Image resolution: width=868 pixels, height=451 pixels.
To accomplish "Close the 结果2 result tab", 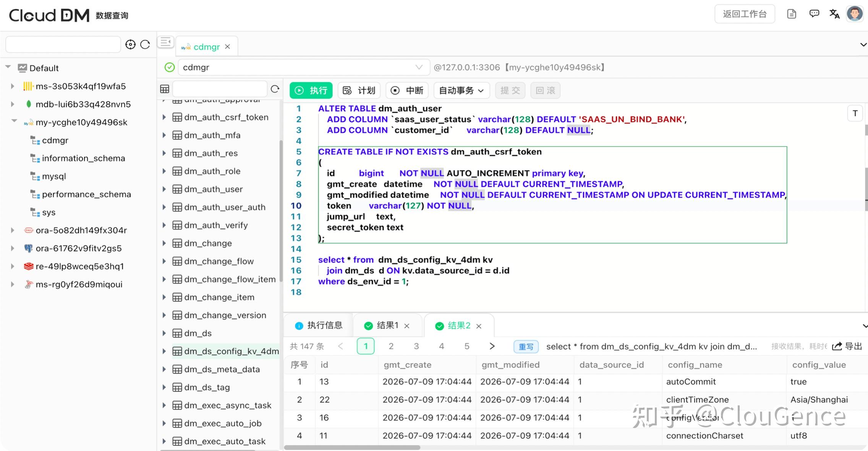I will point(479,326).
